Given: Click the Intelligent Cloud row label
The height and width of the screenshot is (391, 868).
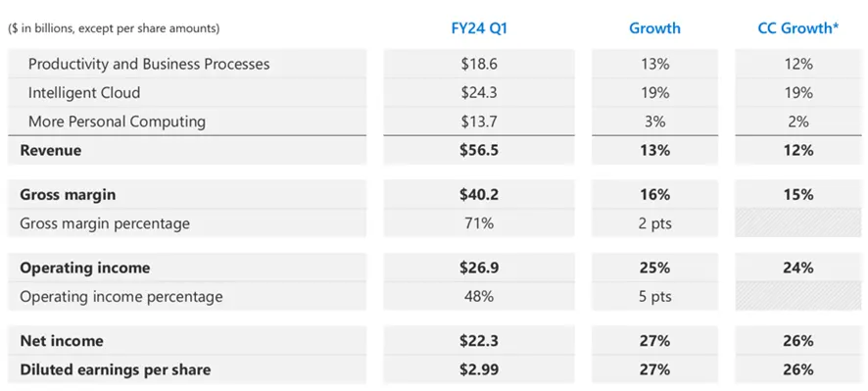Looking at the screenshot, I should click(84, 92).
